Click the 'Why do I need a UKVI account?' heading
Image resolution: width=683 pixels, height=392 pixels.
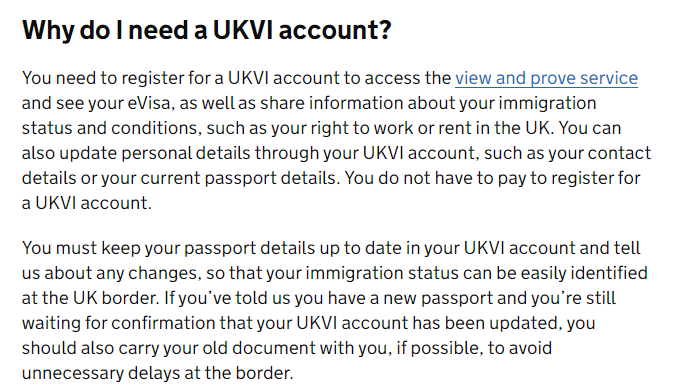[207, 30]
